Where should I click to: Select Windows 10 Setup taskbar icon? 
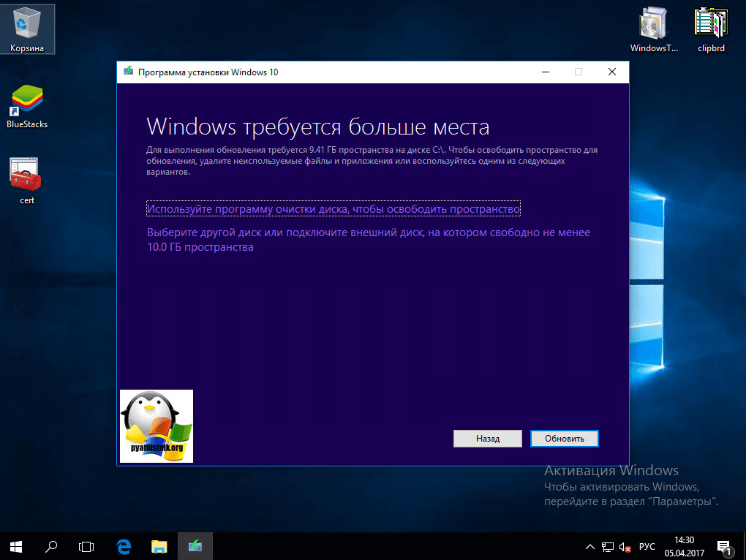click(195, 545)
